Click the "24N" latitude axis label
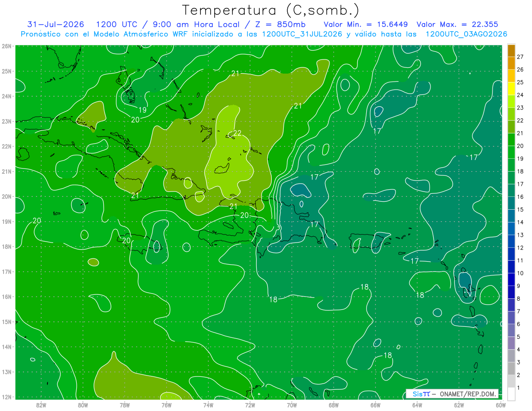This screenshot has height=411, width=532. coord(6,96)
